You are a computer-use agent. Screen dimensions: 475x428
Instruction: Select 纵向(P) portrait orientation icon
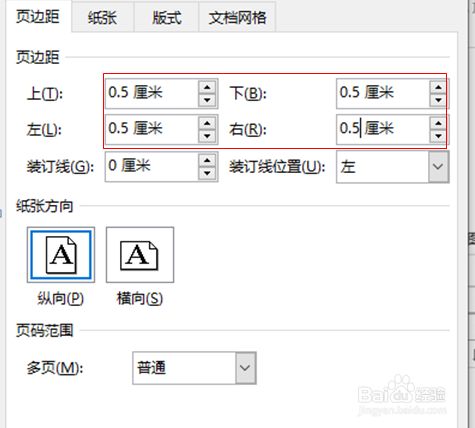click(61, 255)
